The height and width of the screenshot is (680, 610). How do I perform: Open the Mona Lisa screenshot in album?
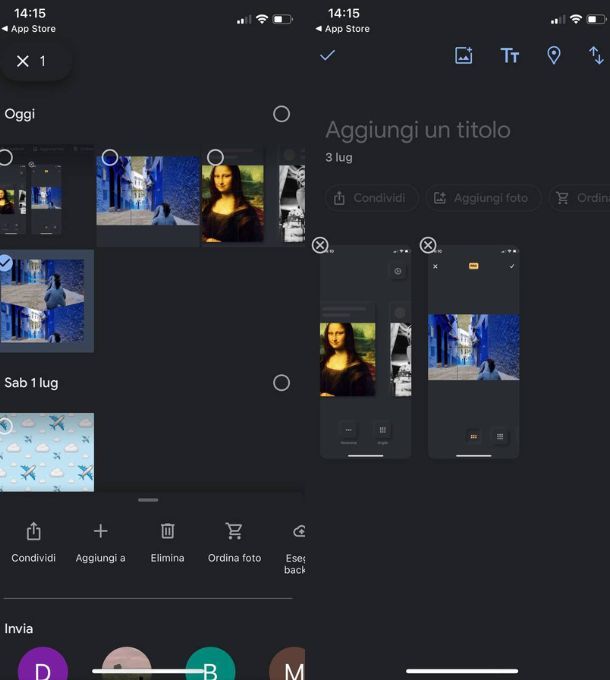[365, 352]
